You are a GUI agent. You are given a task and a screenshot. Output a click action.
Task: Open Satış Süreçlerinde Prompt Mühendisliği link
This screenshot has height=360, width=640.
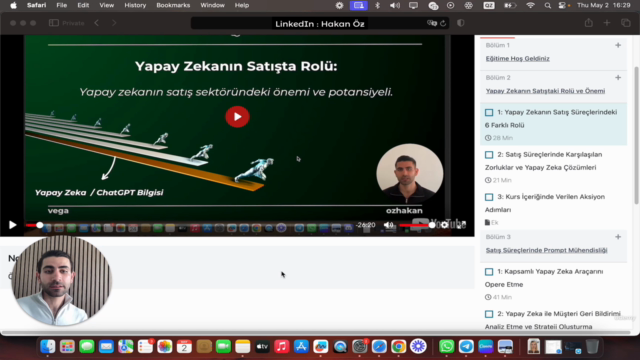(x=547, y=250)
